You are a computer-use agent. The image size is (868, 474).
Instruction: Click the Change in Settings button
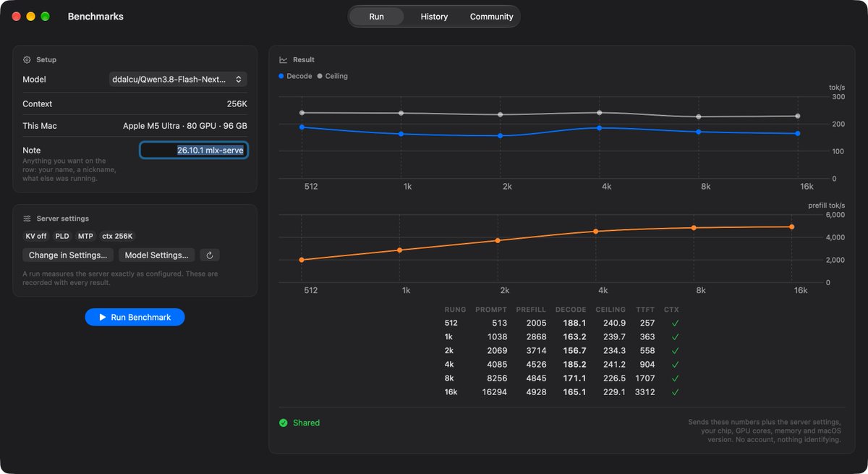[x=68, y=255]
